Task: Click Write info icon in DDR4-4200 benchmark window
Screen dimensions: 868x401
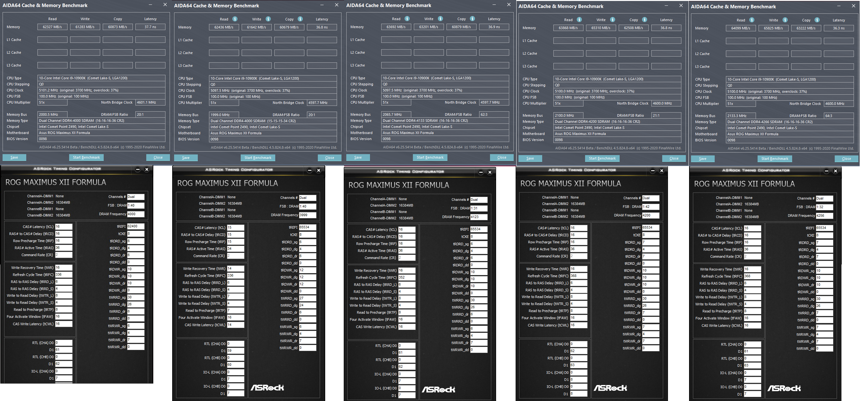Action: [613, 20]
